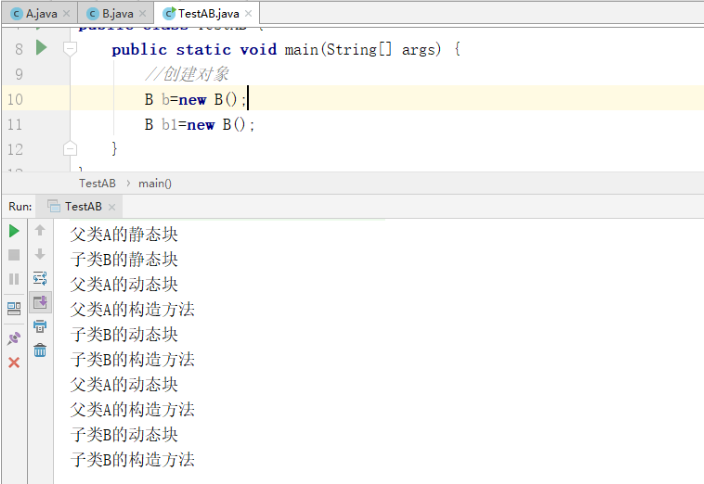The width and height of the screenshot is (704, 484).
Task: Select TestAB in the breadcrumb bar
Action: (97, 183)
